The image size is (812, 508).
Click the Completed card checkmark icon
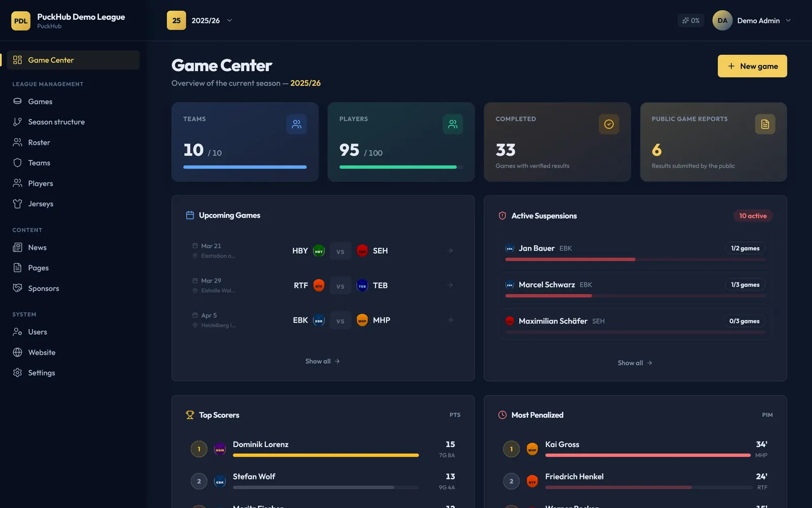(609, 124)
